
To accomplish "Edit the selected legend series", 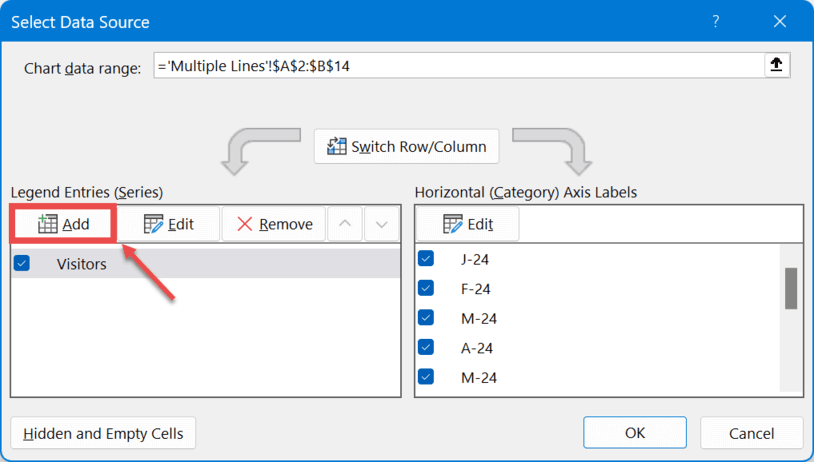I will point(169,224).
